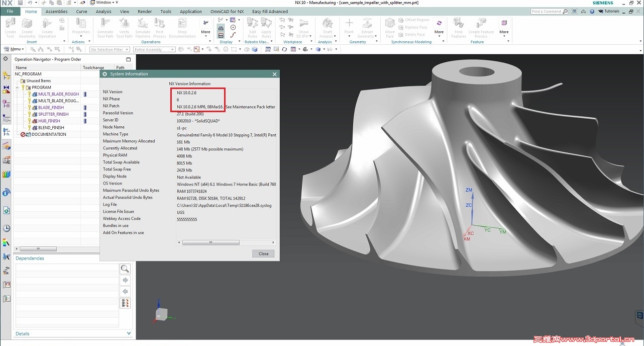Expand the Details section chevron
Screen dimensions: 644x346
click(129, 333)
